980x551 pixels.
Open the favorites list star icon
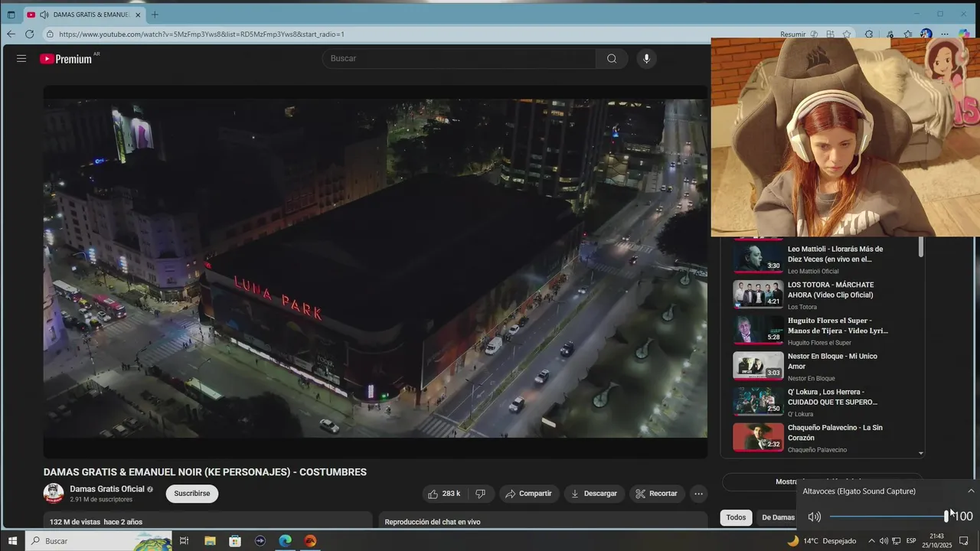(x=908, y=34)
